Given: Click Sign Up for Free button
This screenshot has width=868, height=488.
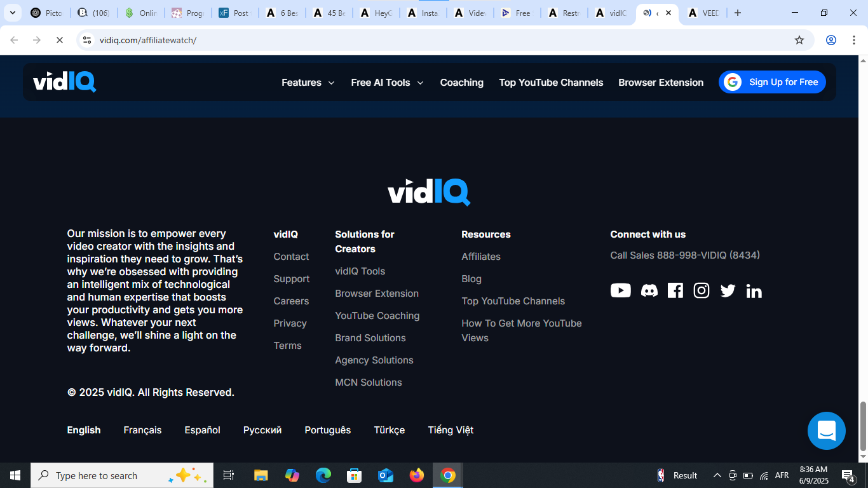Looking at the screenshot, I should pos(772,82).
